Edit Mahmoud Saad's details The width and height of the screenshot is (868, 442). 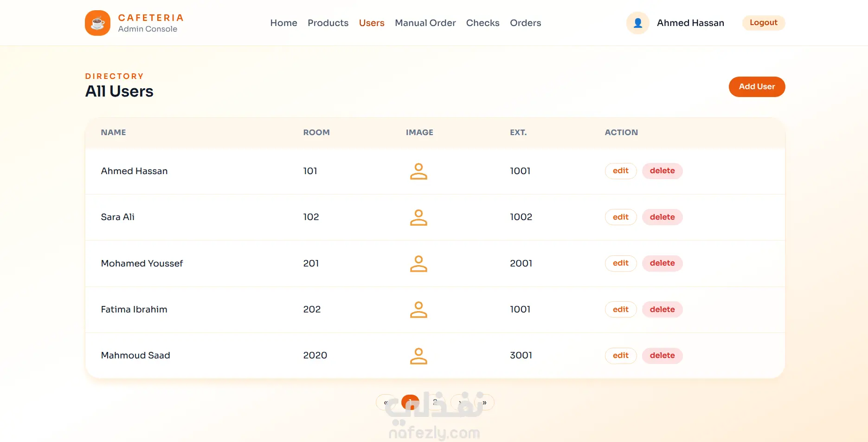[621, 356]
